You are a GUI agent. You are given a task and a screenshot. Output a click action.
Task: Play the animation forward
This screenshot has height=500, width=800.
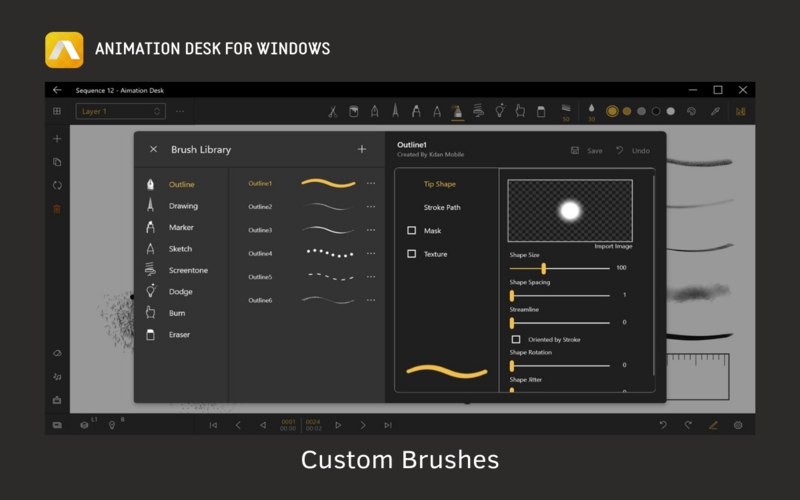(338, 425)
